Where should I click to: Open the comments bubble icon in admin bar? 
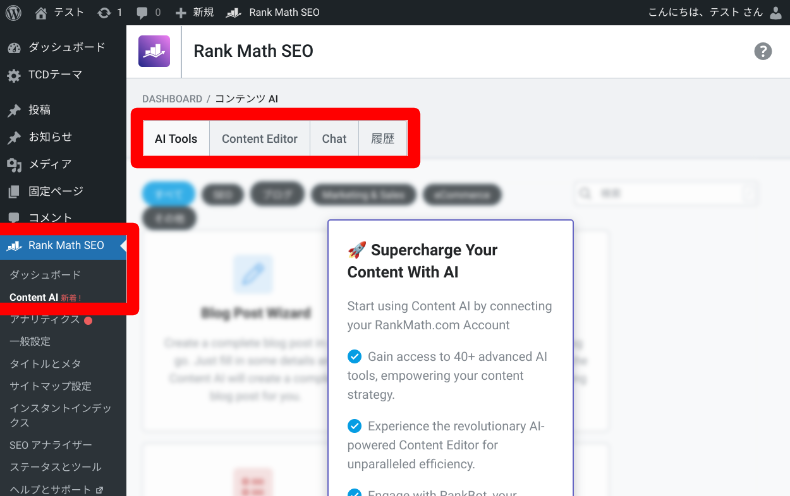click(x=144, y=12)
